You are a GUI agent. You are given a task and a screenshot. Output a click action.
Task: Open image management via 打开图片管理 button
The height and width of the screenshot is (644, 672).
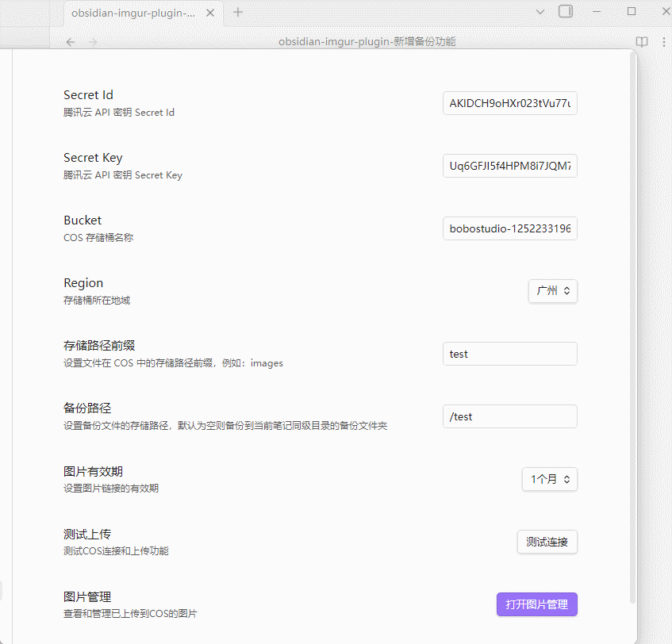coord(536,604)
